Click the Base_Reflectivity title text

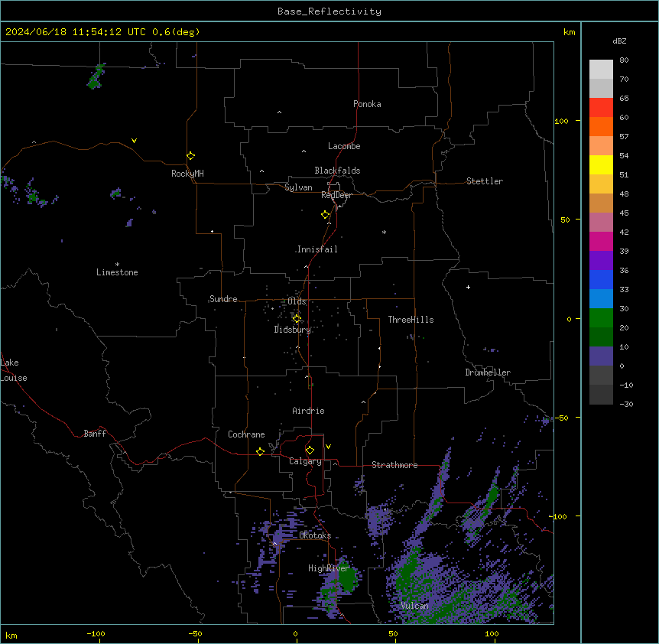[x=329, y=11]
